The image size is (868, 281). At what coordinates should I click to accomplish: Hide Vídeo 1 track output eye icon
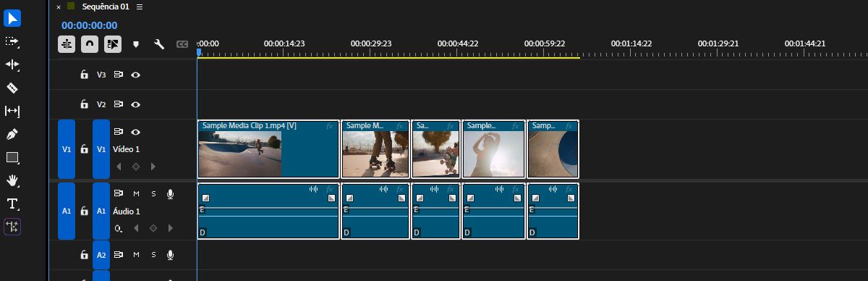pos(135,132)
